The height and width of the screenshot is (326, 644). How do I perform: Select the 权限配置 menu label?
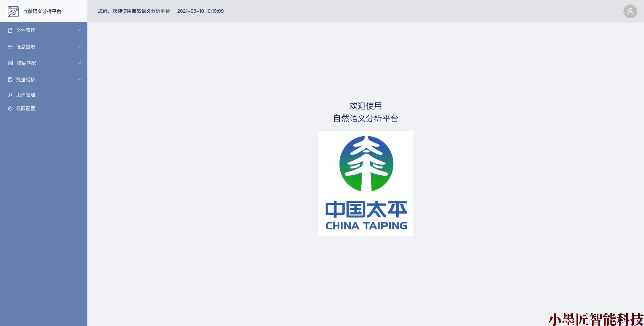(x=26, y=108)
